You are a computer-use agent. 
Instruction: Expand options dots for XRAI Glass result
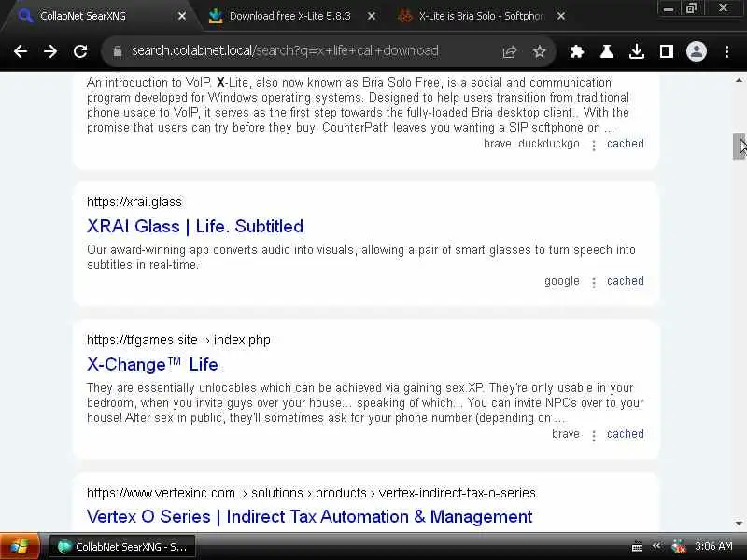click(594, 283)
